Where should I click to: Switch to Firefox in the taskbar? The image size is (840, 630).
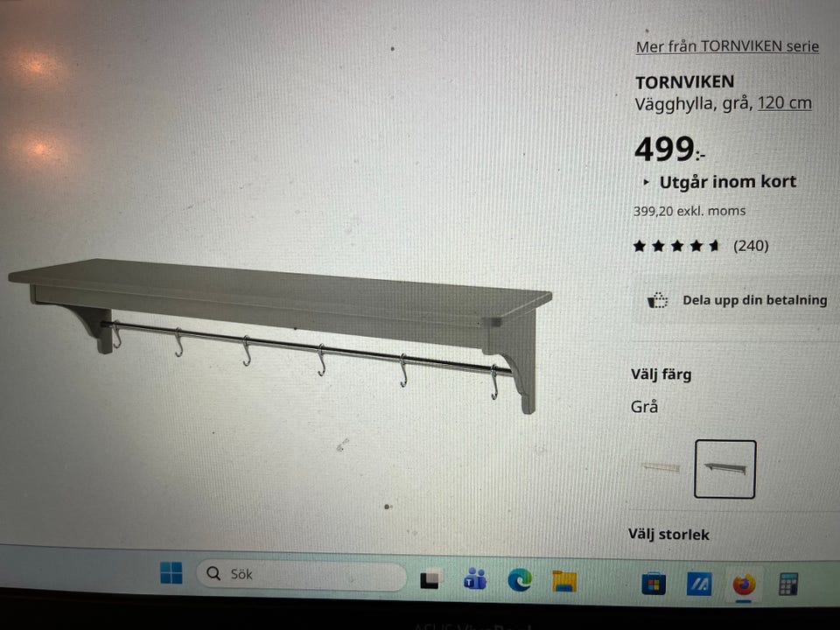coord(744,584)
